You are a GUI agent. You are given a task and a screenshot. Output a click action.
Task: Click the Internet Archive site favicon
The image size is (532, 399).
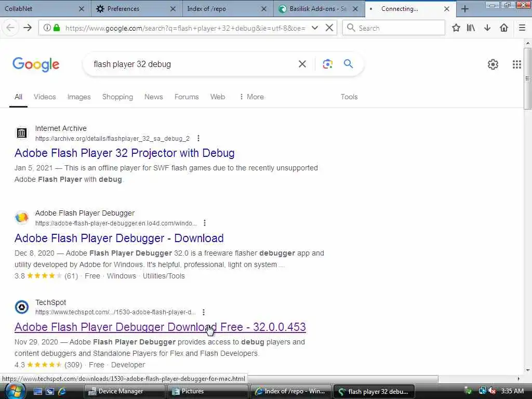[22, 132]
